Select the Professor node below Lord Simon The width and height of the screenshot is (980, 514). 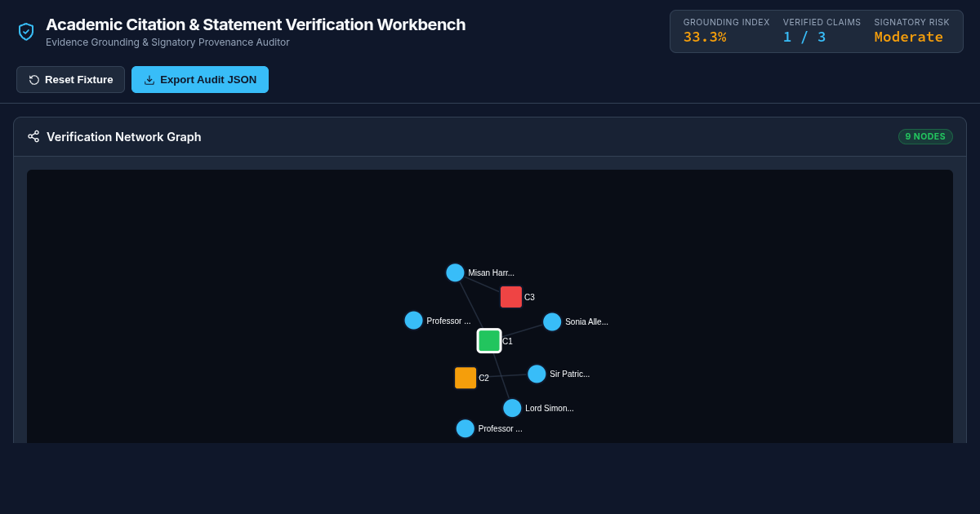coord(465,428)
